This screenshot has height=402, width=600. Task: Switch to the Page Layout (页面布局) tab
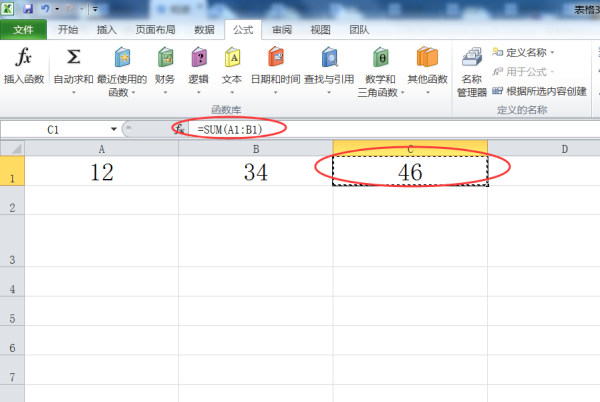pos(155,30)
